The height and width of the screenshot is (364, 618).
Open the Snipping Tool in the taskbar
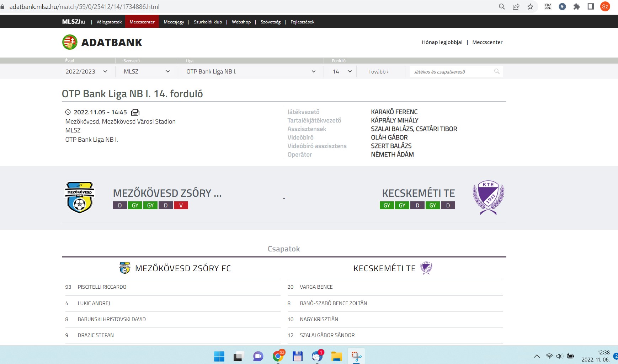[x=356, y=356]
